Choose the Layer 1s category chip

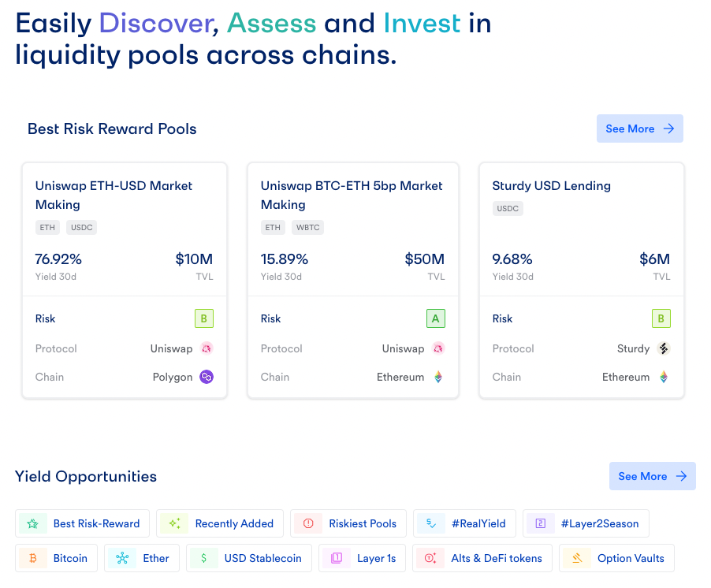click(363, 558)
